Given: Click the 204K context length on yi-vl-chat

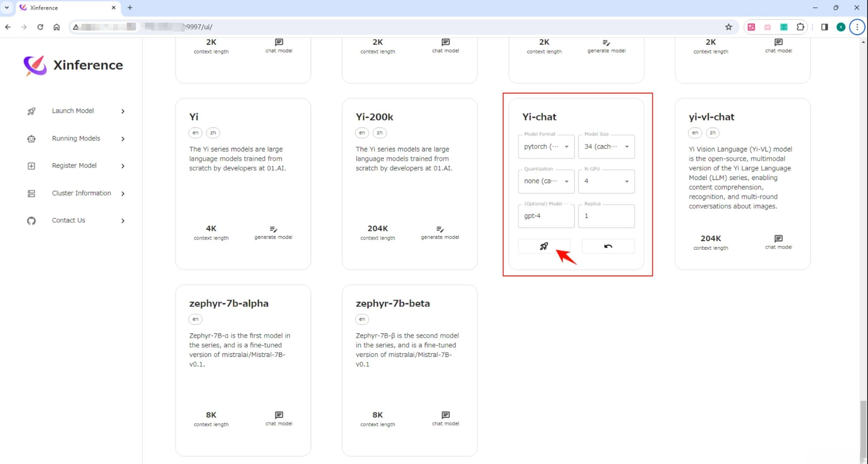Looking at the screenshot, I should pyautogui.click(x=710, y=239).
